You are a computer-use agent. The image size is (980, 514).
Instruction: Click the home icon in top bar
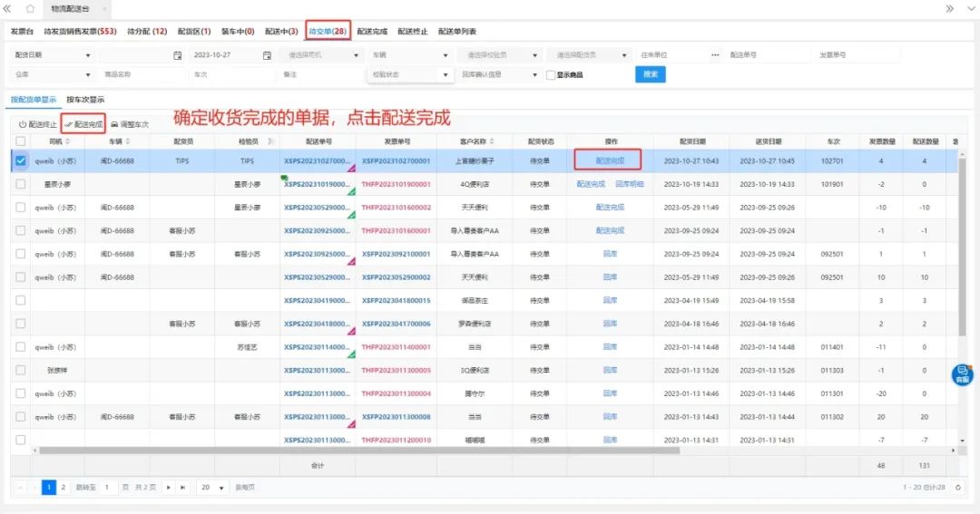[30, 8]
